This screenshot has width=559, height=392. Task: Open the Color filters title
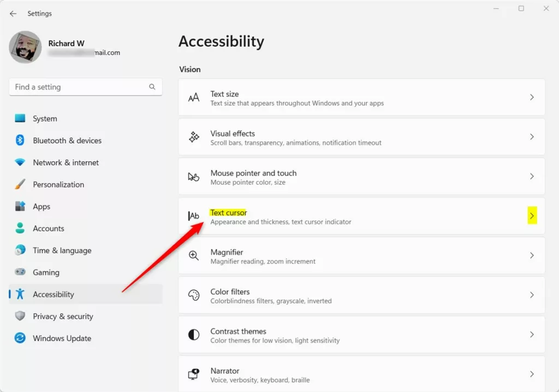[230, 292]
